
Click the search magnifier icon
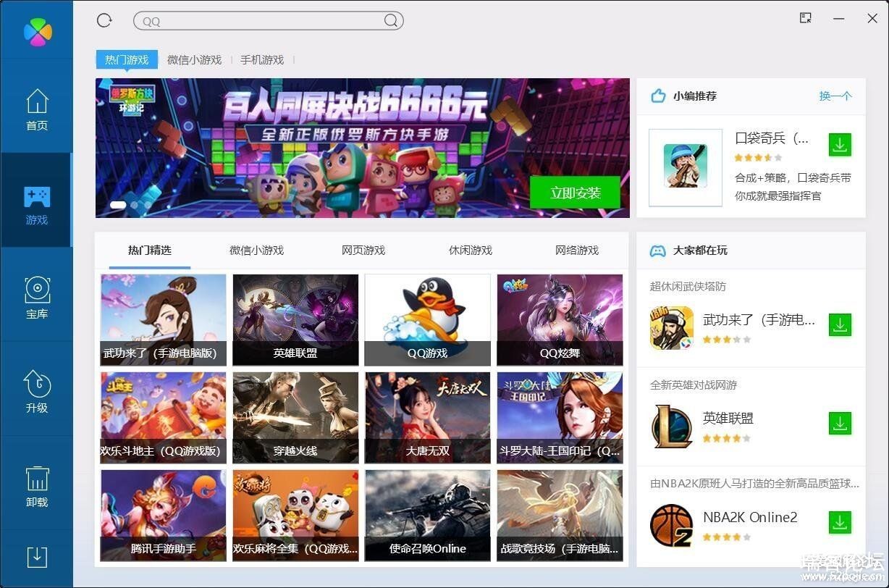[x=391, y=21]
